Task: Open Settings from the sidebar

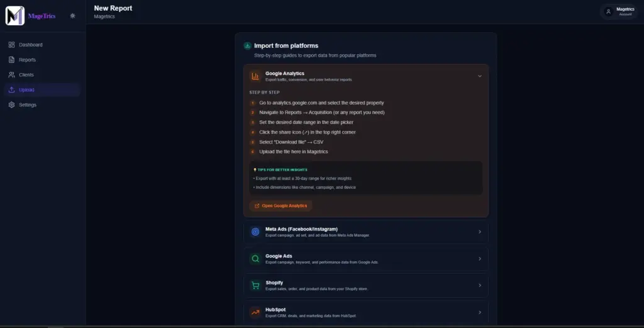Action: [x=28, y=105]
